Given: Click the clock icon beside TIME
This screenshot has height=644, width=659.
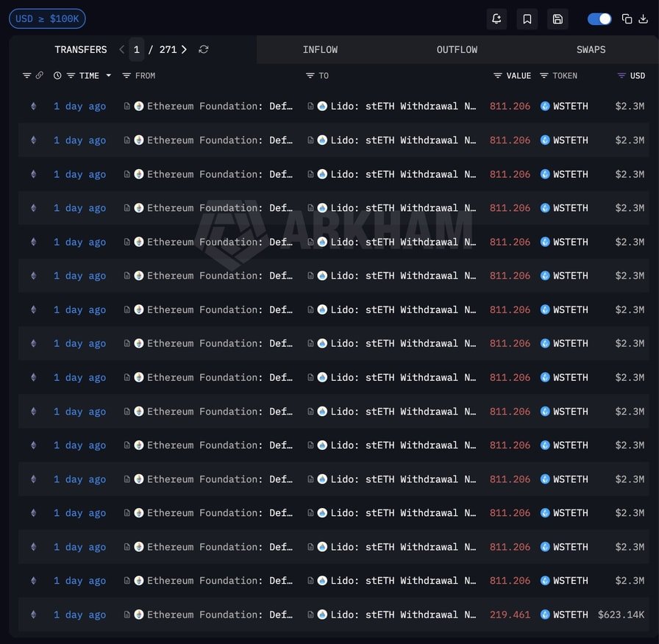Looking at the screenshot, I should (57, 76).
